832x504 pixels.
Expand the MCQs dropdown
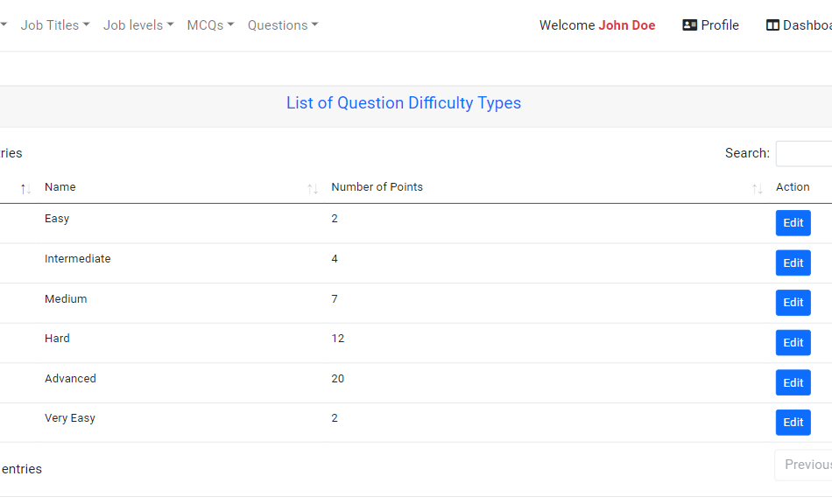(x=209, y=24)
